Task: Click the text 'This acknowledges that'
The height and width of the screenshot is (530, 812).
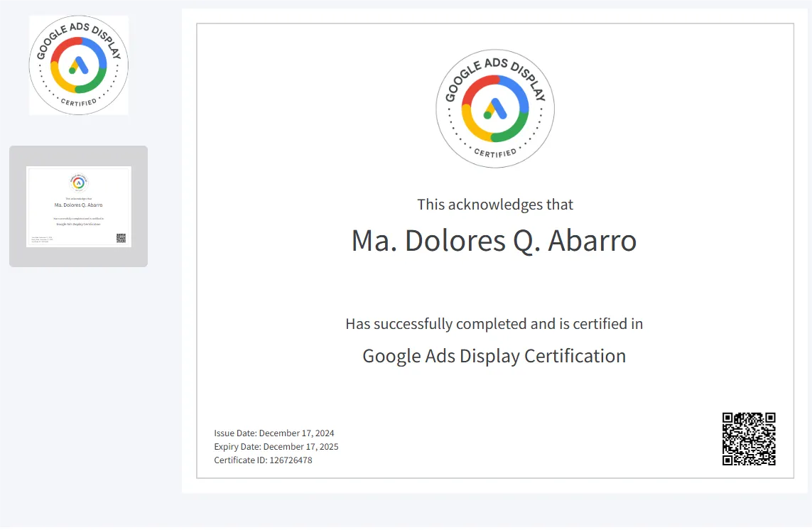Action: pos(495,204)
